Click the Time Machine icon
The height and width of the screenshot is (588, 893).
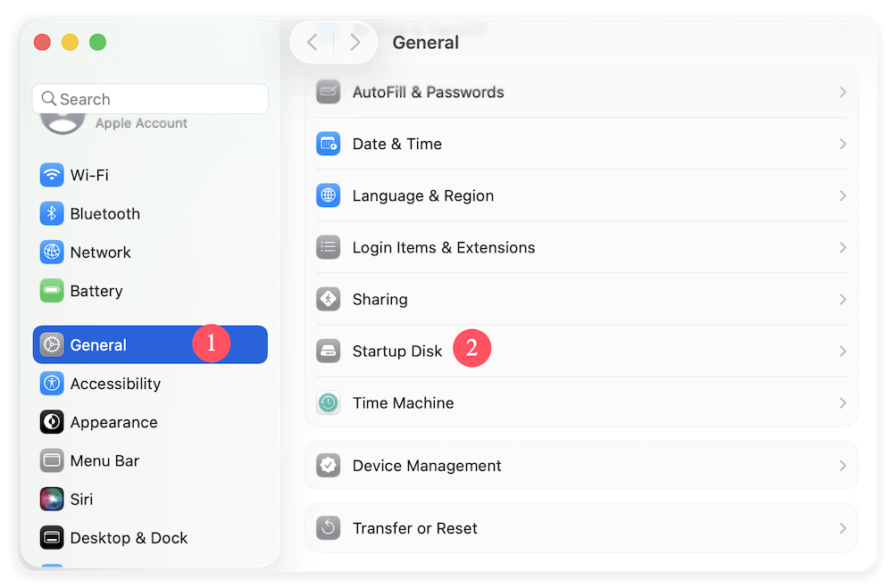[x=329, y=403]
